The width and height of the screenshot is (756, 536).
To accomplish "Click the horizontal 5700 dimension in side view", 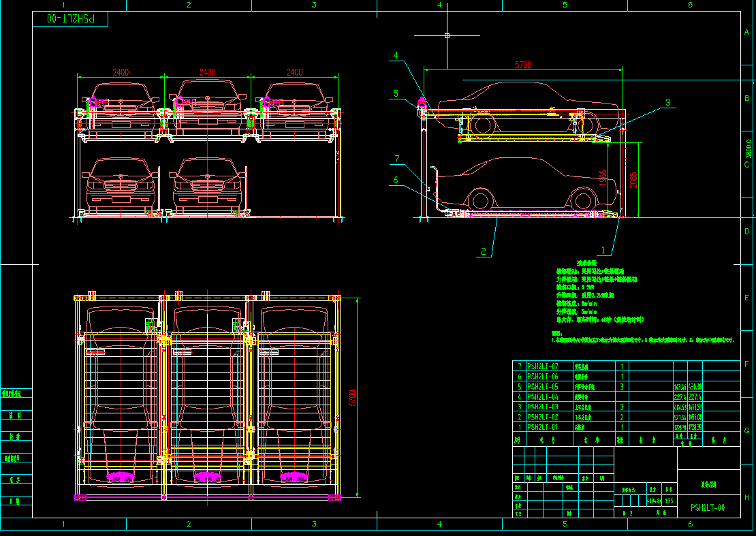I will [523, 65].
